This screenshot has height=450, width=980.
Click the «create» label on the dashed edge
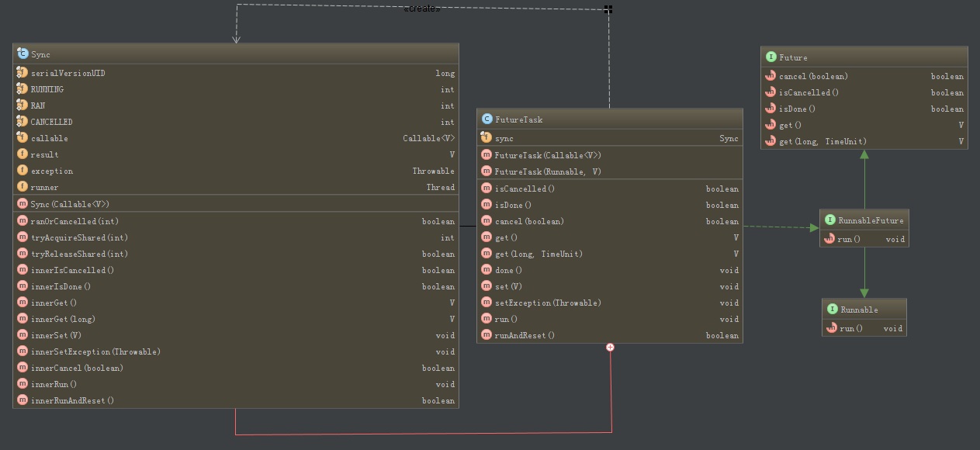point(422,9)
